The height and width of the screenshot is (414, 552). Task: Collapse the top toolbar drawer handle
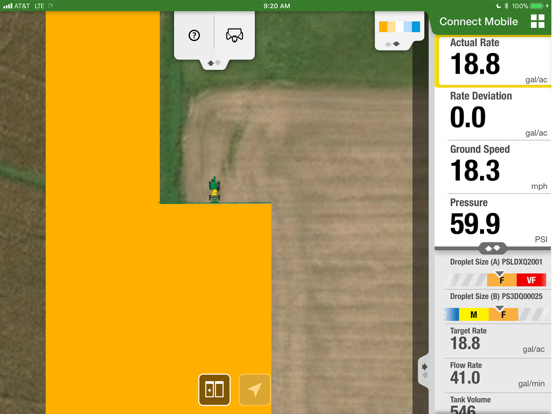[x=214, y=63]
